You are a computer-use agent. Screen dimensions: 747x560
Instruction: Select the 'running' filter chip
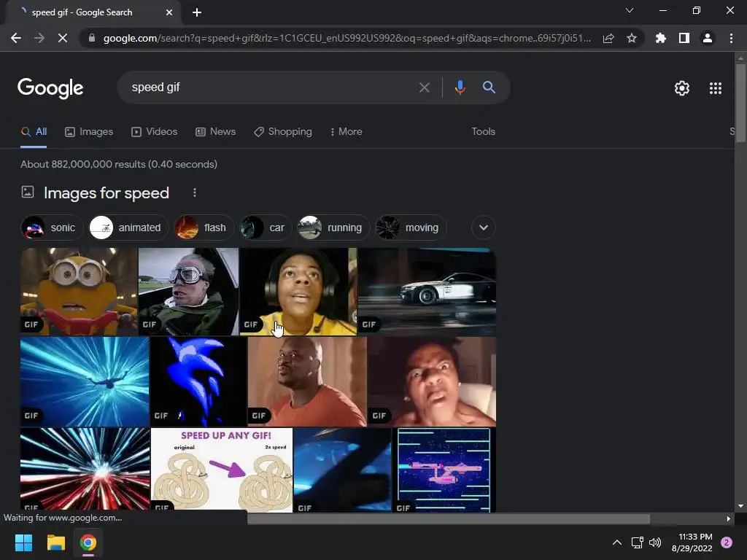333,227
